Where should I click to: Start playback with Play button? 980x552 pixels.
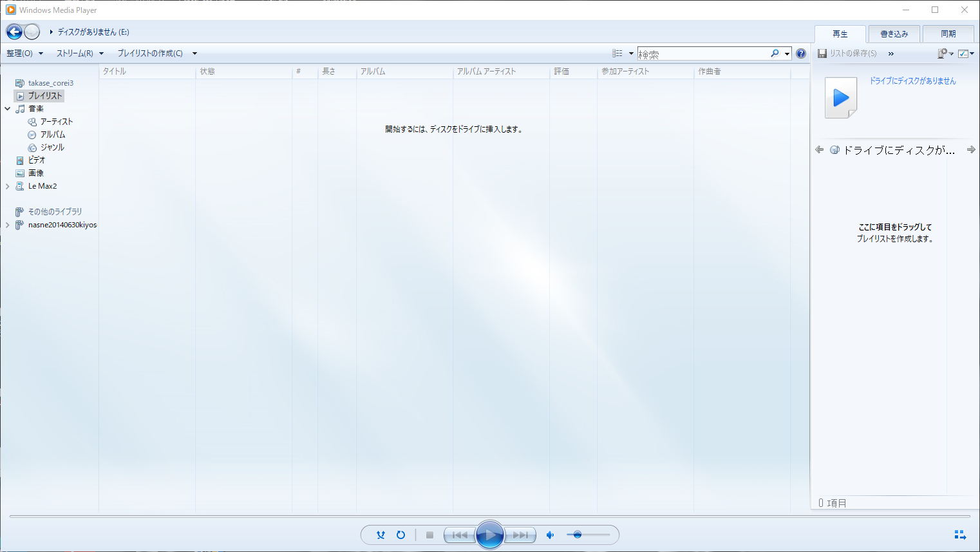(489, 535)
